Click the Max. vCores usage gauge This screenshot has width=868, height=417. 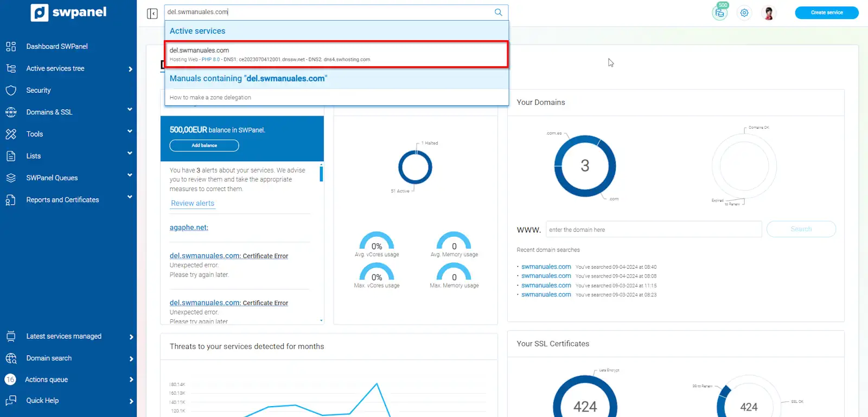tap(376, 272)
